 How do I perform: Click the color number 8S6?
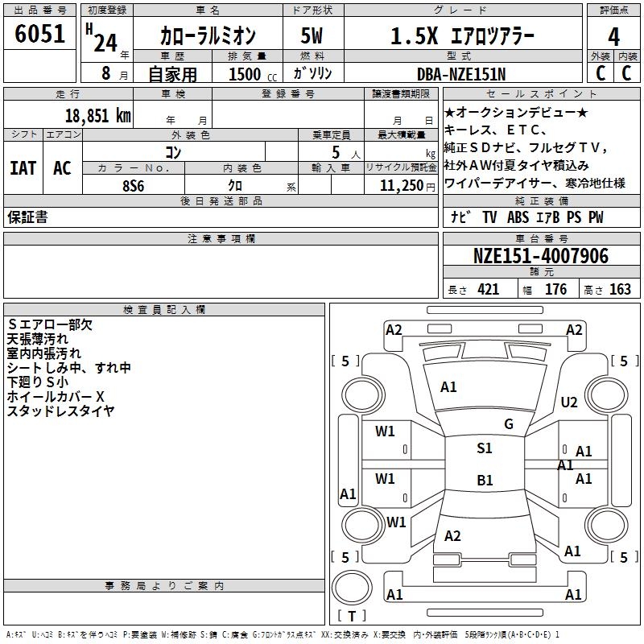pyautogui.click(x=133, y=185)
